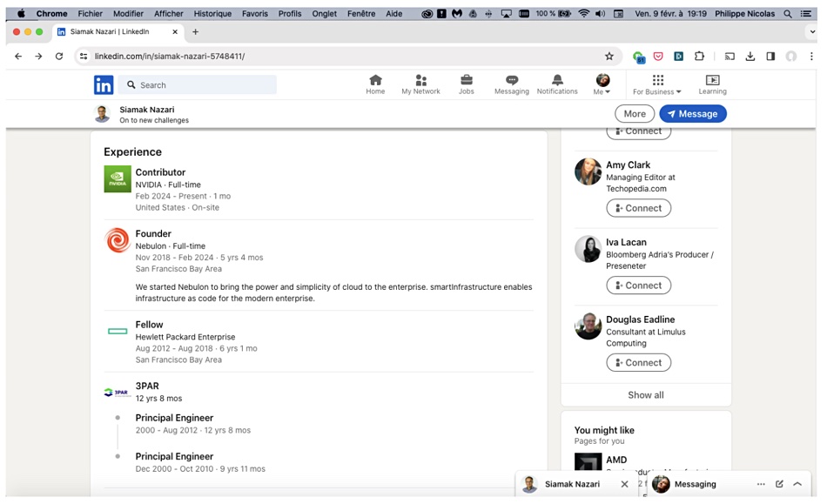
Task: Click the 3PAR company heading
Action: (x=147, y=386)
